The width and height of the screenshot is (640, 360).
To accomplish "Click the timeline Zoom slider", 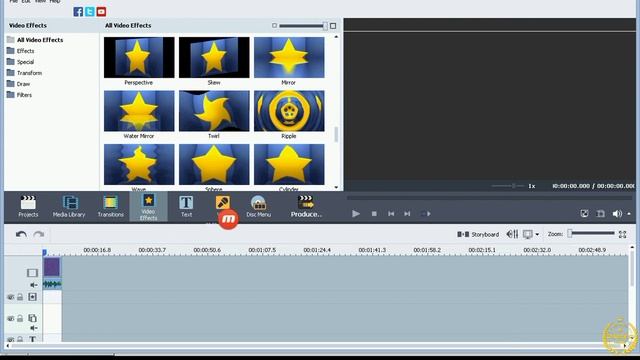I will [x=591, y=233].
